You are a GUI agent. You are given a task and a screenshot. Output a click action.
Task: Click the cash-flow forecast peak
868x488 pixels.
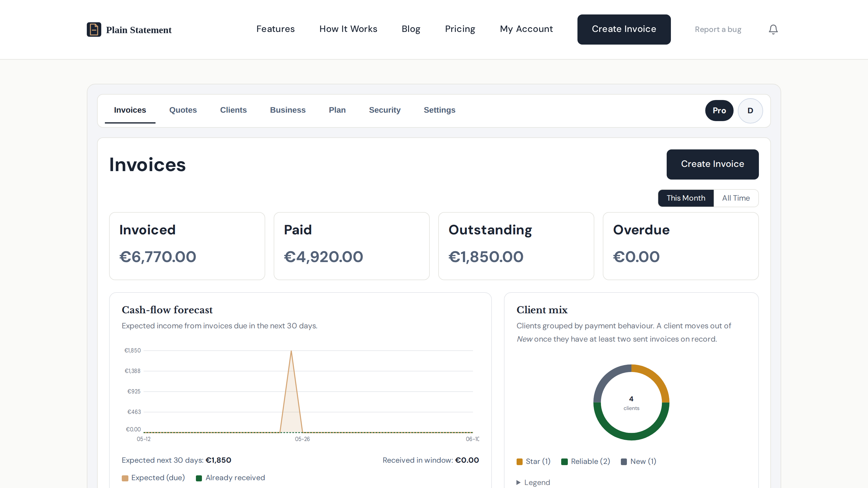tap(291, 351)
